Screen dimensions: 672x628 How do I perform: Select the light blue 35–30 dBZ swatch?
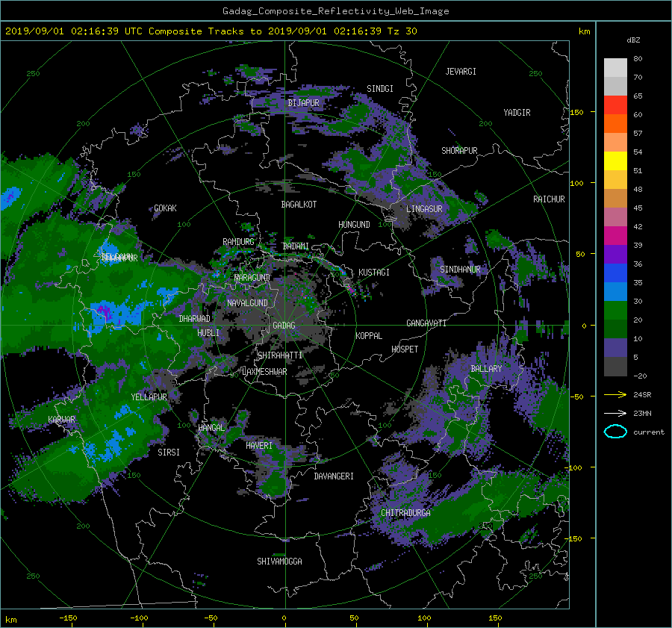[615, 291]
